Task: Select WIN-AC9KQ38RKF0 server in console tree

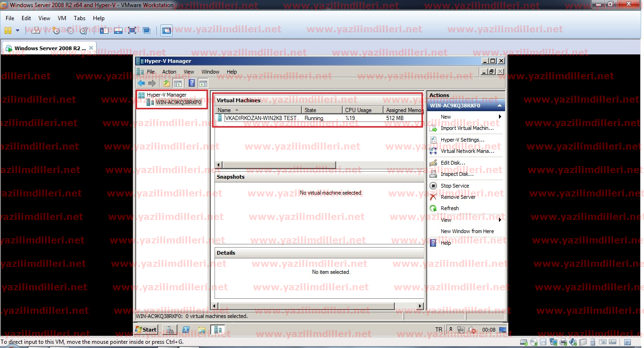Action: click(178, 102)
